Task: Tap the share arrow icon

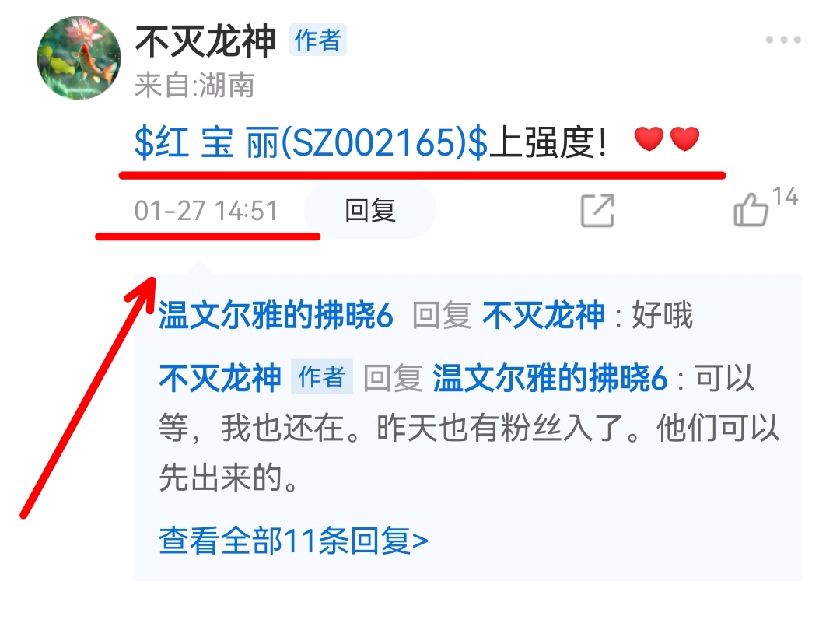Action: (597, 210)
